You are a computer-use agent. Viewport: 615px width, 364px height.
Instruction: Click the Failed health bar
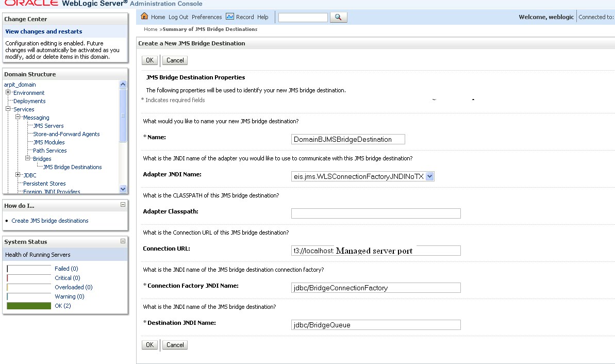[x=29, y=269]
